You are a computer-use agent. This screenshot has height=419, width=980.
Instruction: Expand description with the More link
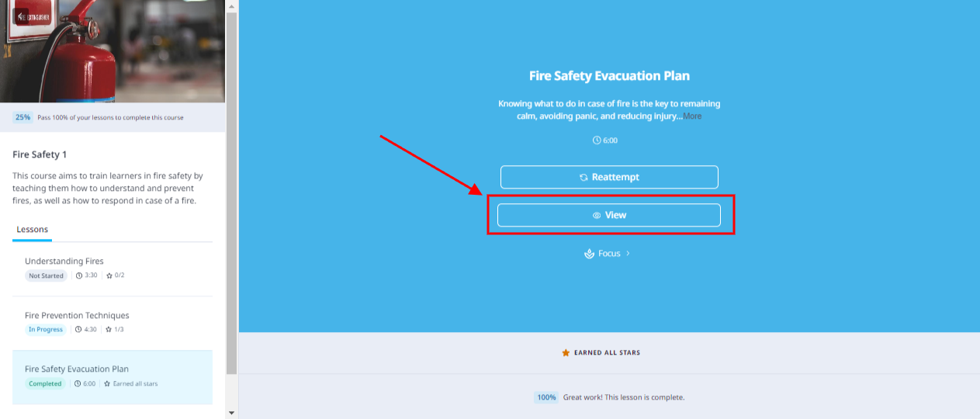point(692,116)
